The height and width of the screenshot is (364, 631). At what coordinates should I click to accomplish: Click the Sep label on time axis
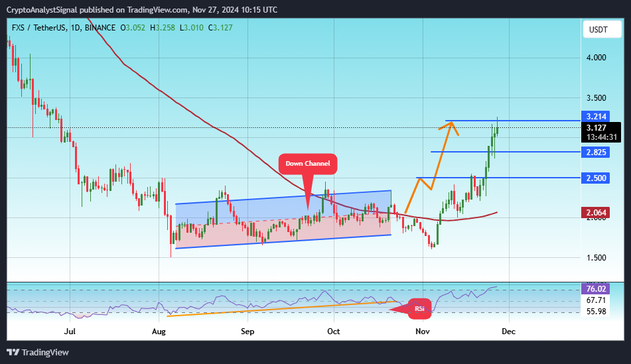pyautogui.click(x=247, y=332)
